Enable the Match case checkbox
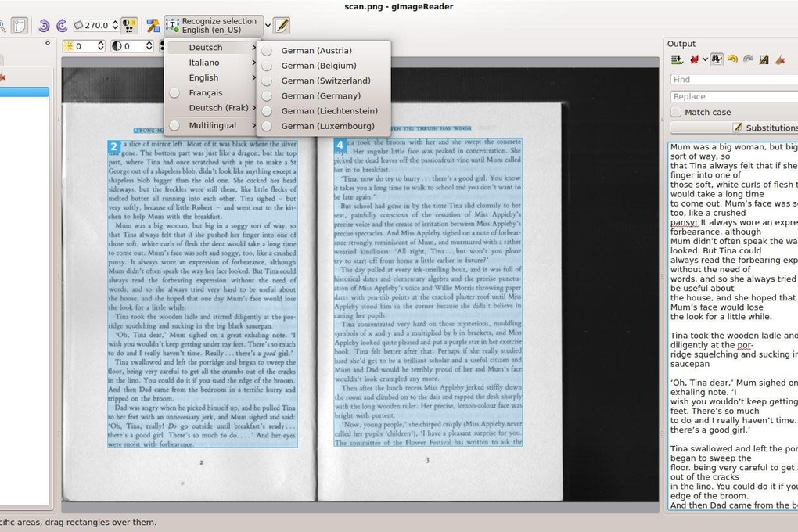Image resolution: width=798 pixels, height=532 pixels. [x=676, y=112]
